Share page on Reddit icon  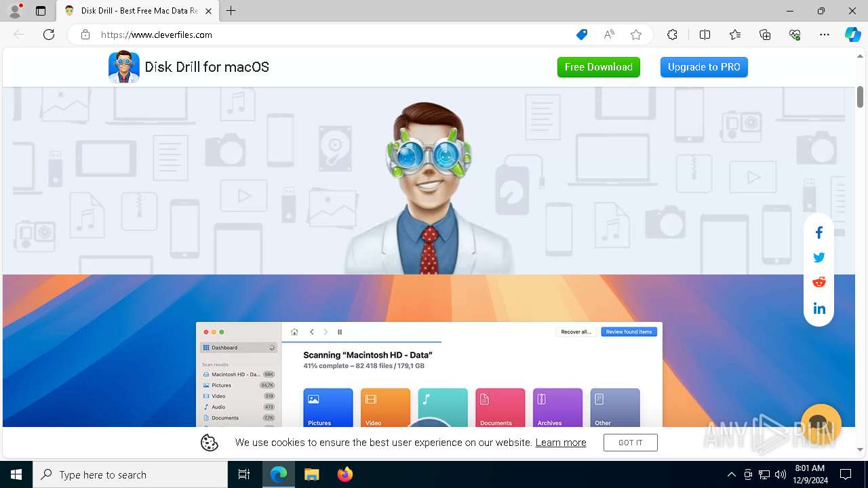819,283
